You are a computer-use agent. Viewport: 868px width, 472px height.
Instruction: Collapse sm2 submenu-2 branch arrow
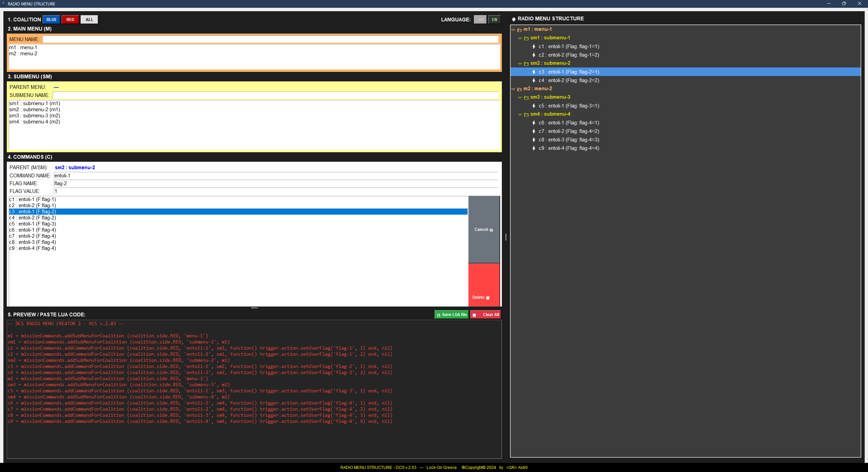coord(520,64)
